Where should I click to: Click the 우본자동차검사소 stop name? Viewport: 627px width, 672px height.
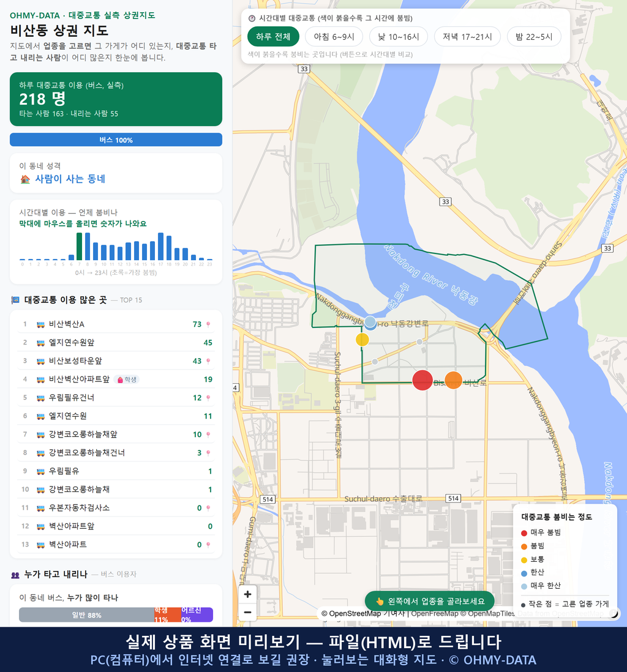(x=80, y=508)
